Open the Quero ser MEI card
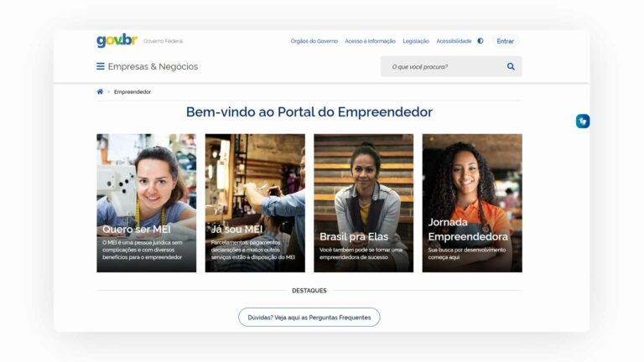The image size is (644, 362). (147, 203)
